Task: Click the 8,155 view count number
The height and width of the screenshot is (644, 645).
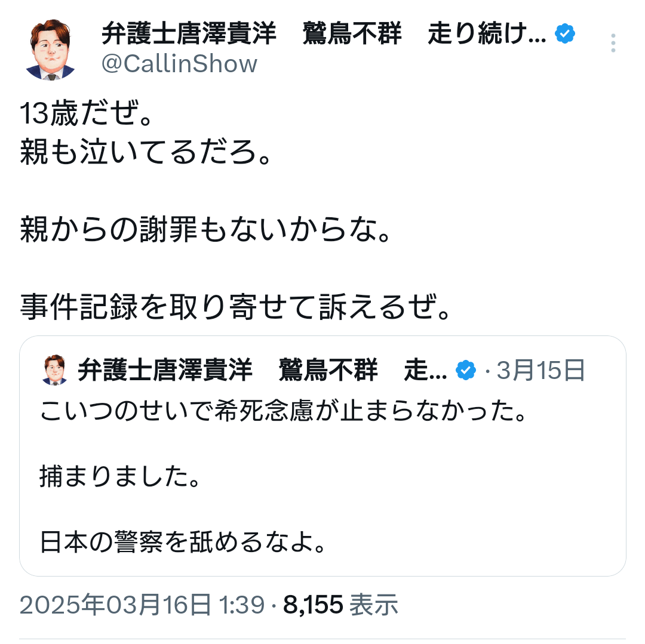Action: pyautogui.click(x=314, y=605)
